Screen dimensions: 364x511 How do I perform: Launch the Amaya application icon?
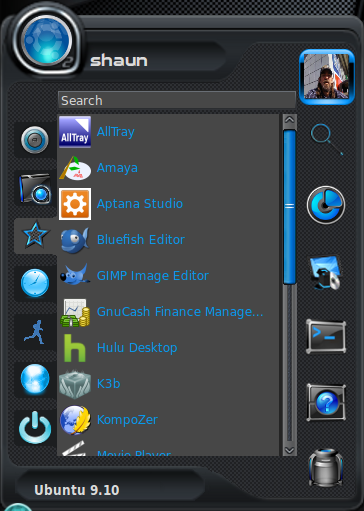point(75,168)
